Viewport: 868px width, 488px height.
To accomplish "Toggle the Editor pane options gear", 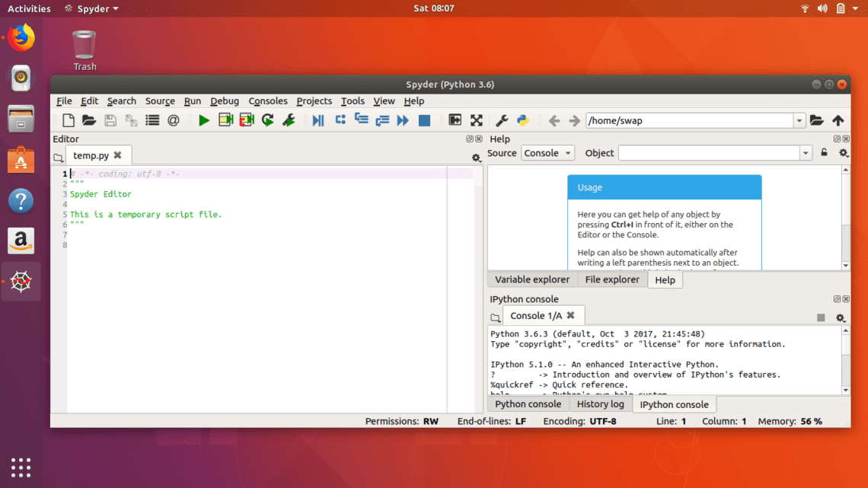I will [x=476, y=158].
